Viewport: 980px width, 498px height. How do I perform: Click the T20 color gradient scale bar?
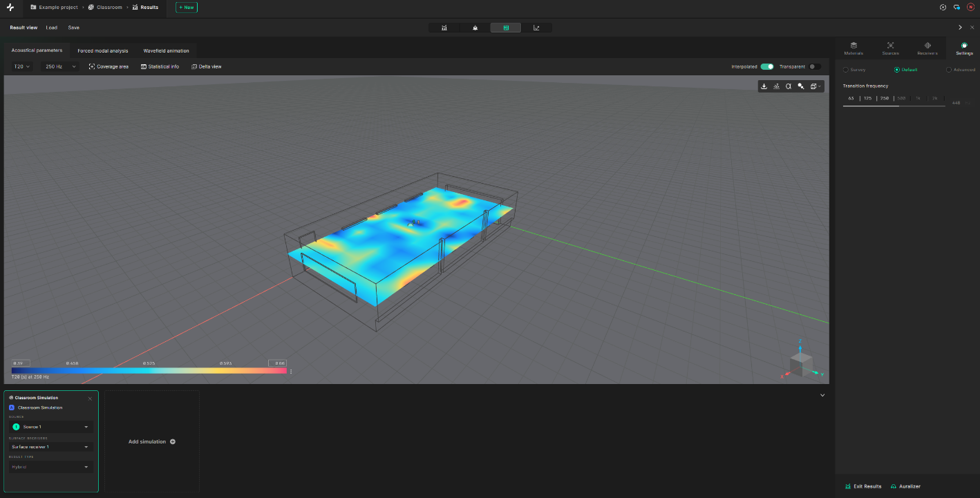(x=149, y=371)
